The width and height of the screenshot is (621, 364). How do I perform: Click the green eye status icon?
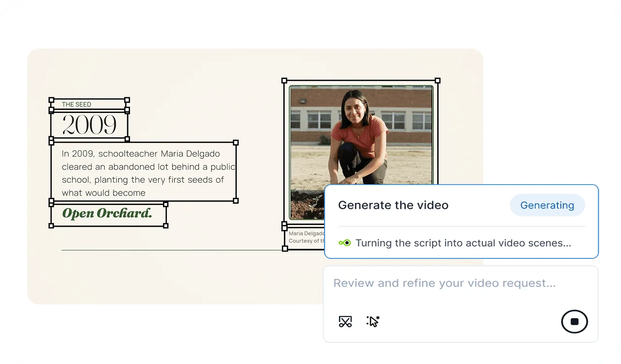[344, 243]
